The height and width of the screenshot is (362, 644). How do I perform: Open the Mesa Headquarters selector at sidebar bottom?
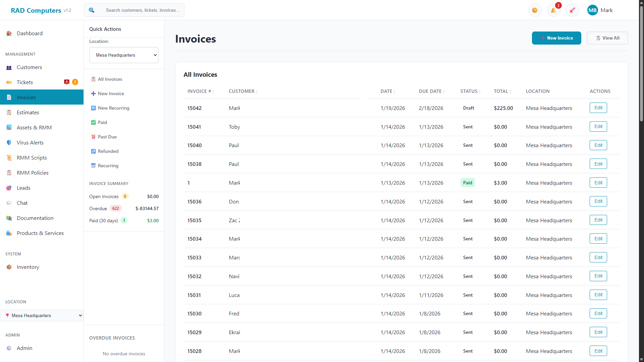[42, 315]
